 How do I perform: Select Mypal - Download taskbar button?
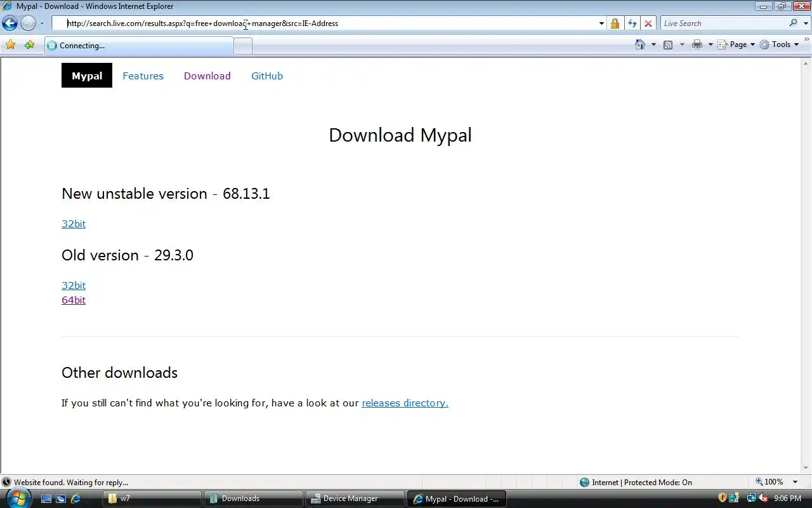point(456,498)
